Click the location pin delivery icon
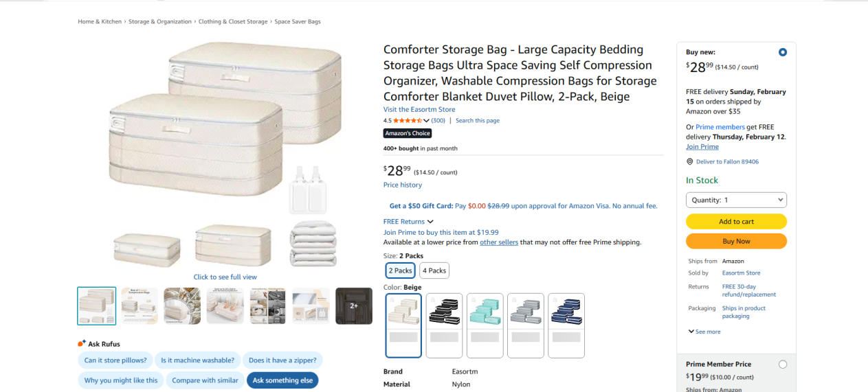The height and width of the screenshot is (392, 868). point(690,162)
